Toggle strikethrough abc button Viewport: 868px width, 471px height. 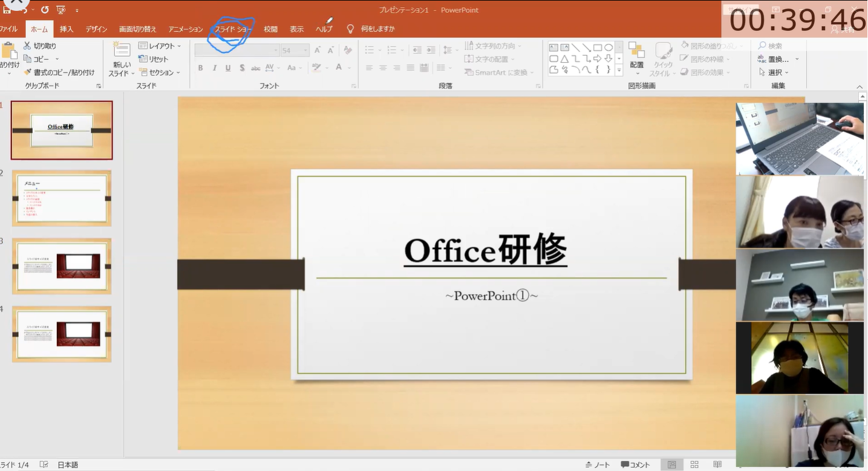(256, 68)
